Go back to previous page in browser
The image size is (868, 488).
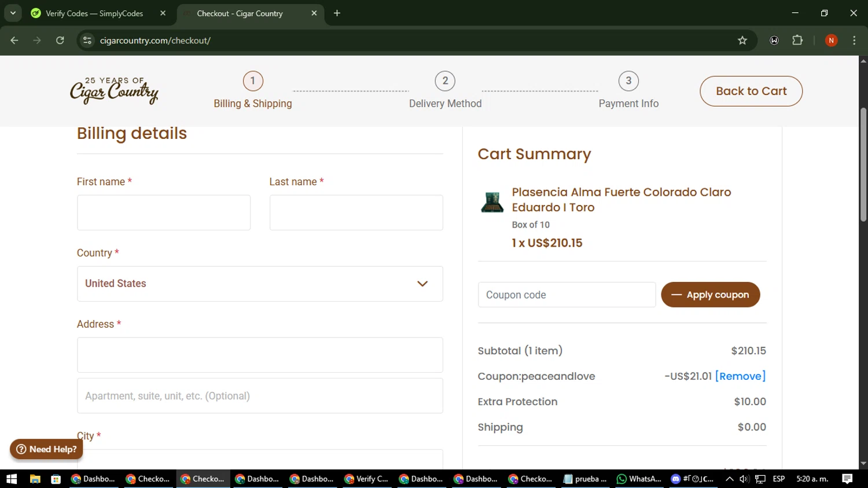point(14,41)
